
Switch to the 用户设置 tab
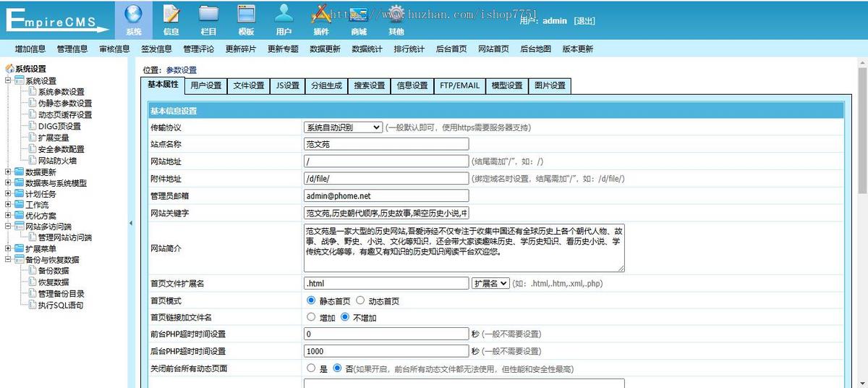[x=206, y=85]
